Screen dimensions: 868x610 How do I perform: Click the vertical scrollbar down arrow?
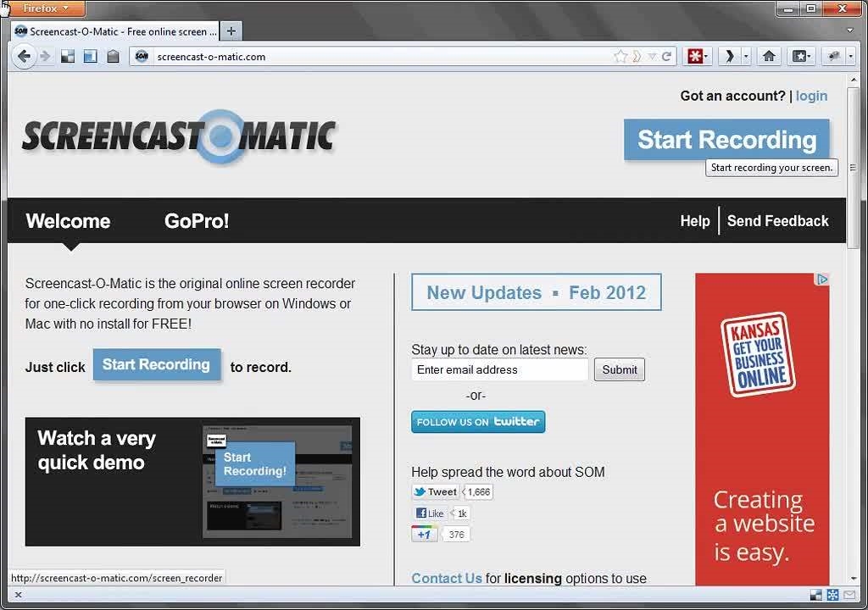coord(854,579)
